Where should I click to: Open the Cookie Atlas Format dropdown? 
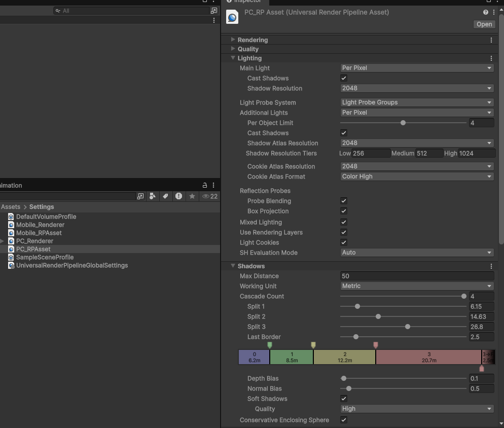coord(416,176)
